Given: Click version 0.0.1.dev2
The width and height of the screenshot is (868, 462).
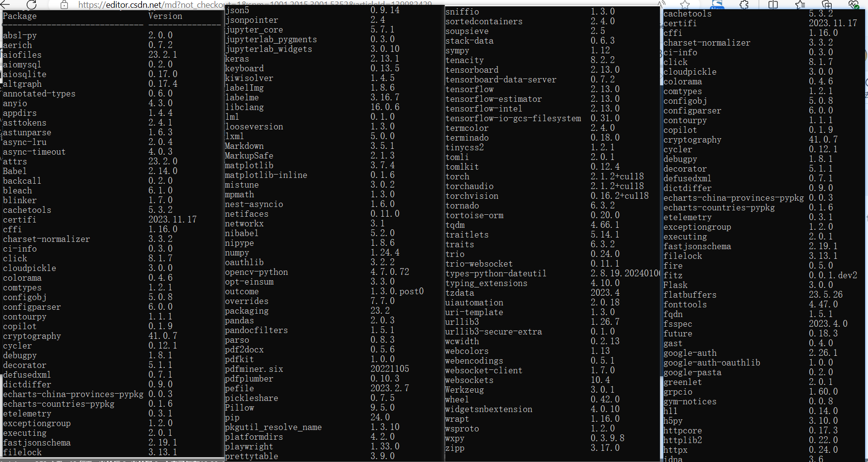Looking at the screenshot, I should 833,275.
